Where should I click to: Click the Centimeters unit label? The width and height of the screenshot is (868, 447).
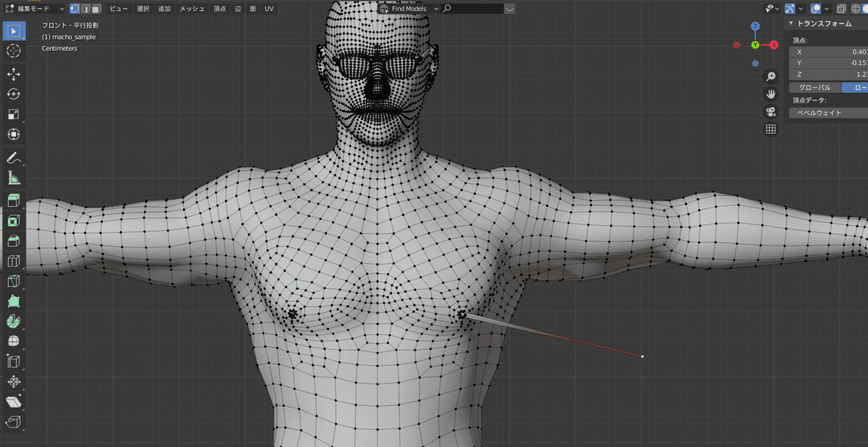click(x=59, y=48)
